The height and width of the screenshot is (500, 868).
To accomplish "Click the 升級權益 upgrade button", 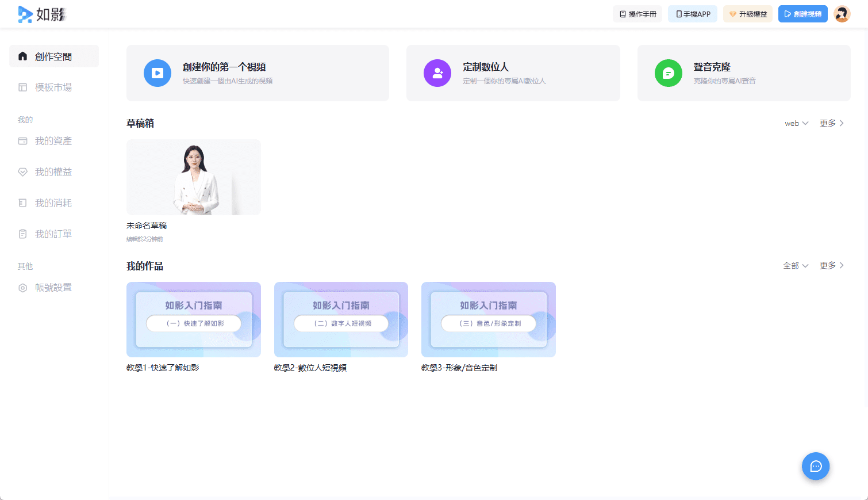I will 748,14.
